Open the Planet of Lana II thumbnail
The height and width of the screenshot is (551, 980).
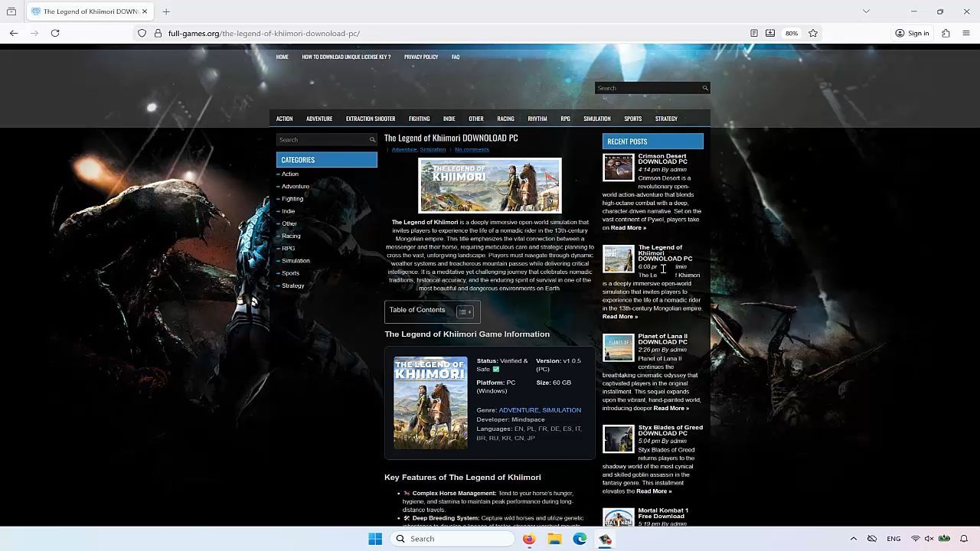coord(618,348)
